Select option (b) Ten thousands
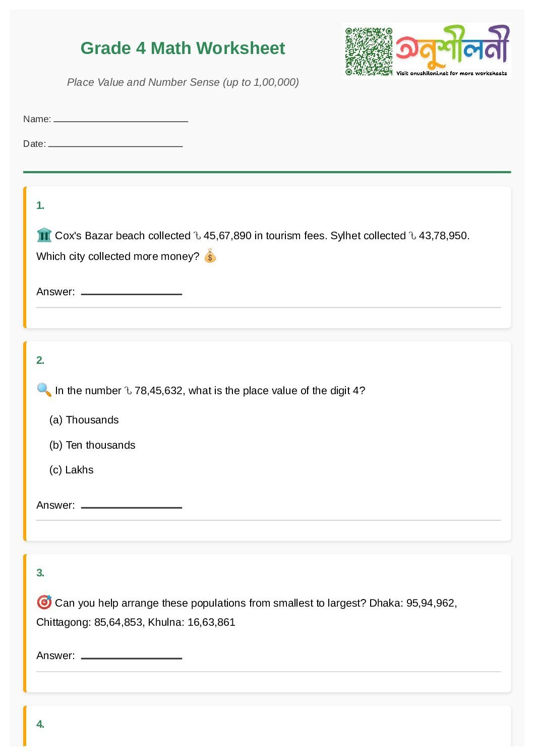The width and height of the screenshot is (534, 756). coord(92,445)
